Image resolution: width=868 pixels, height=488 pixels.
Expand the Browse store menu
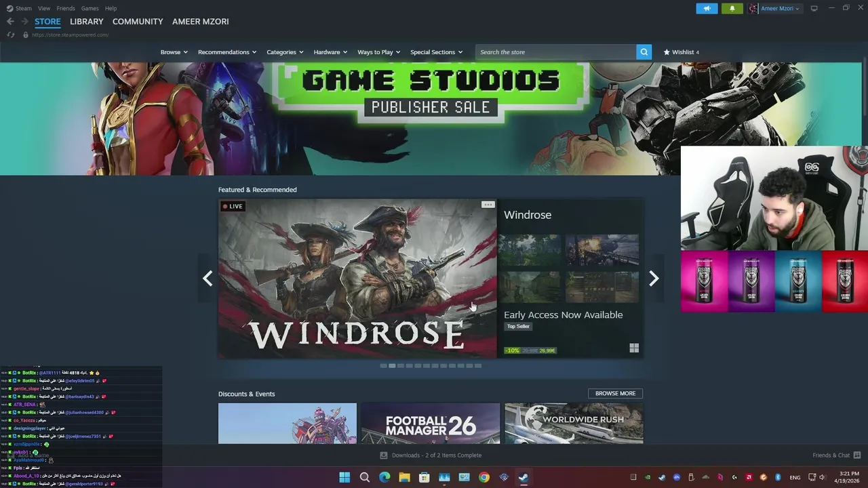click(x=174, y=52)
